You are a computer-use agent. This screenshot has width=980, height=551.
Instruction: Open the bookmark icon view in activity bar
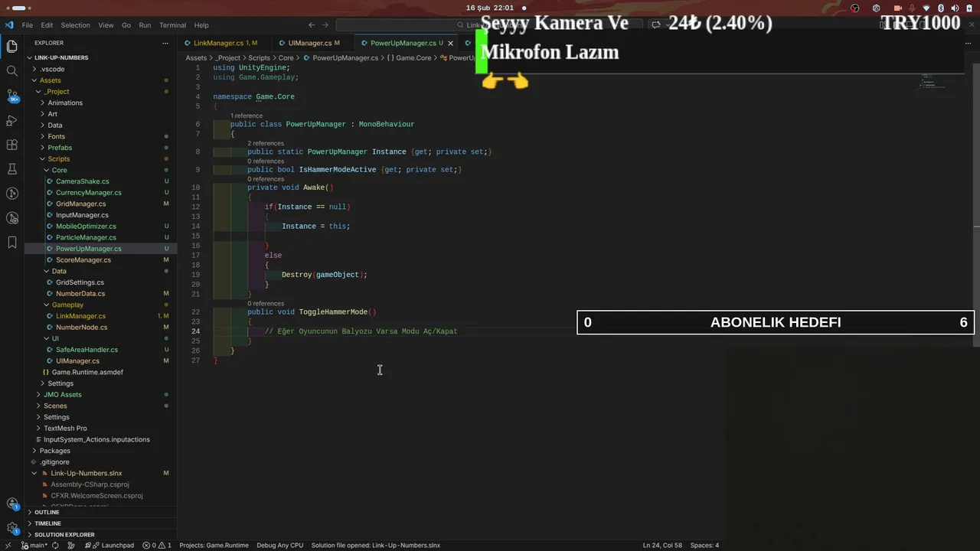point(11,243)
